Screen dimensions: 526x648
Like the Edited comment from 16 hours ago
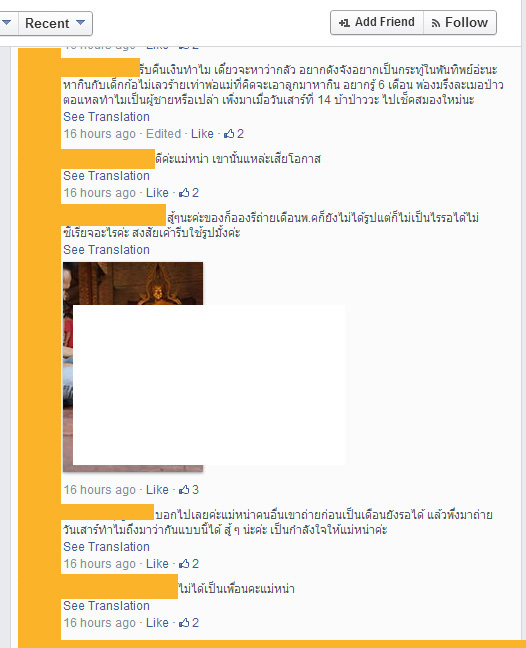click(202, 134)
